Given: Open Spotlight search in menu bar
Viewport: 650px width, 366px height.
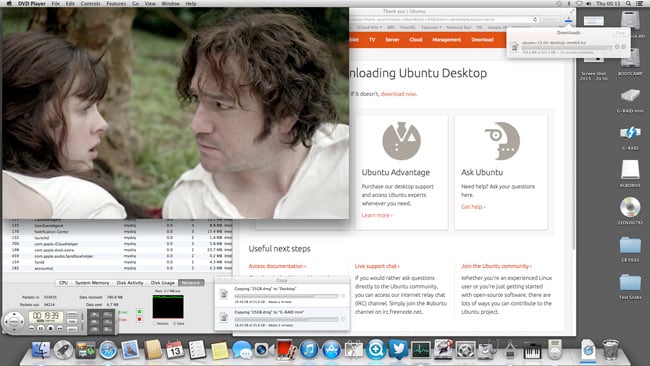Looking at the screenshot, I should [x=628, y=3].
